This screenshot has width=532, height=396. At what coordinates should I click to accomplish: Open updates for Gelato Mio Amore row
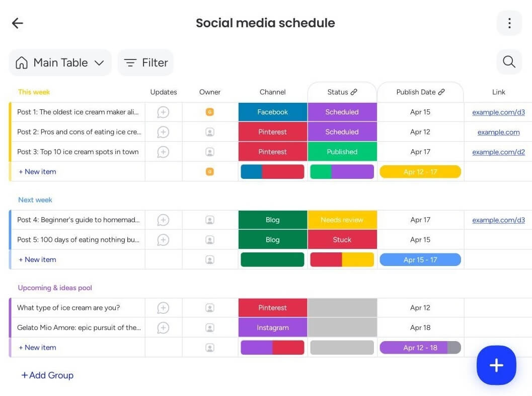163,327
